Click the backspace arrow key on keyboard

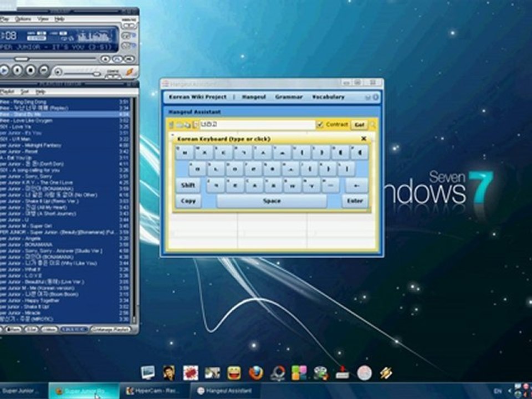coord(356,186)
